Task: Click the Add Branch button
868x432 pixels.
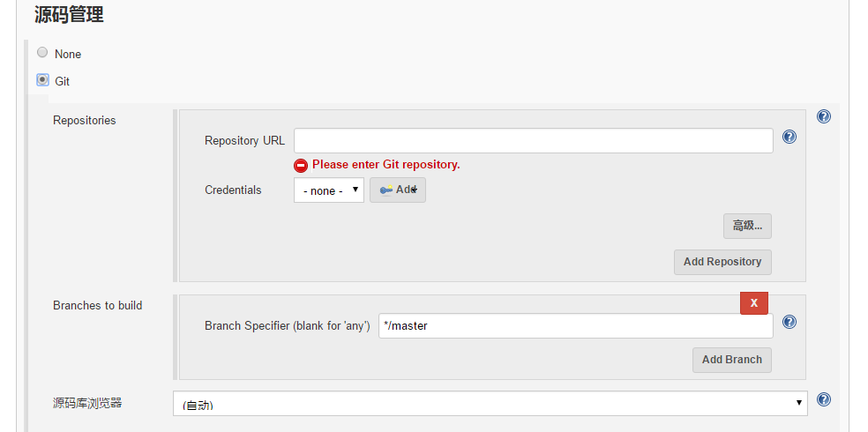Action: (x=731, y=360)
